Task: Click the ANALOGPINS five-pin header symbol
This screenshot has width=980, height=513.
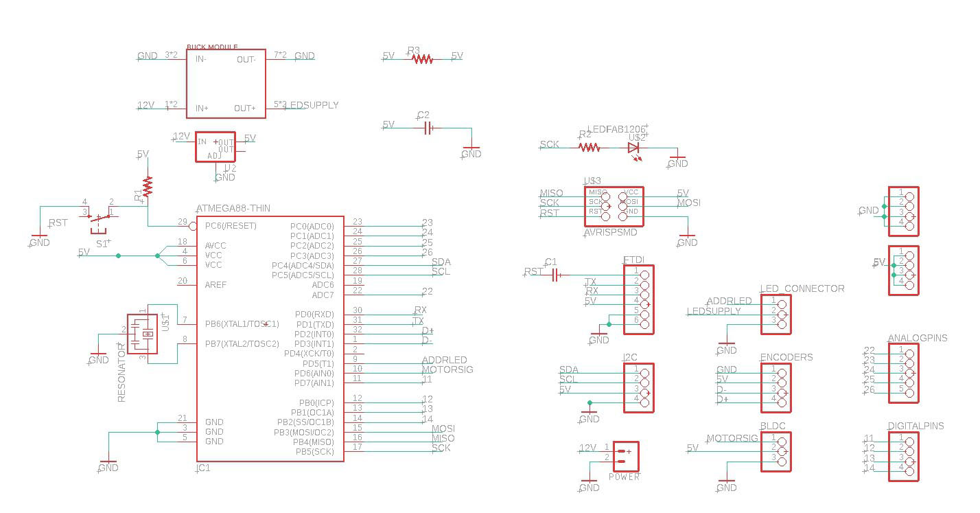Action: [903, 373]
